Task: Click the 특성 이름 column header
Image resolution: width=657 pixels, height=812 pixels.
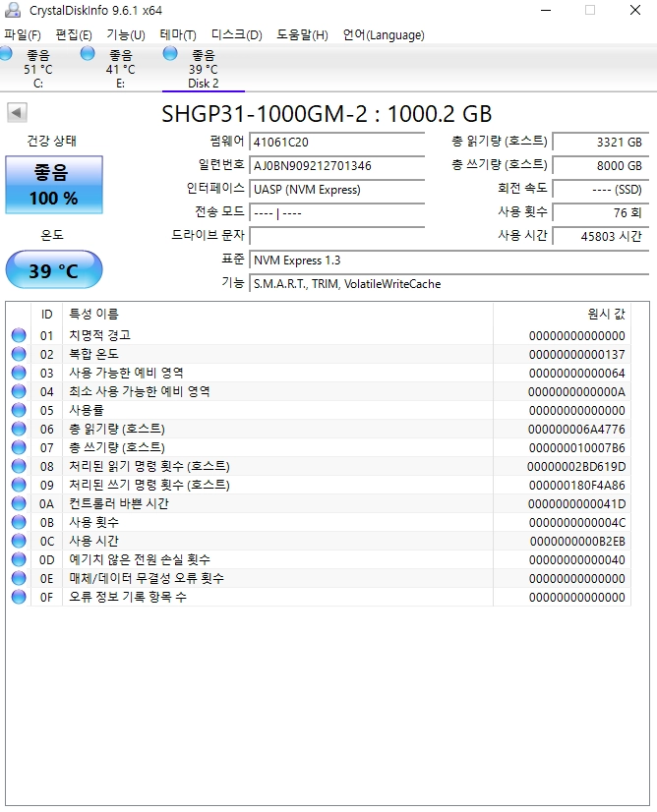Action: [277, 315]
